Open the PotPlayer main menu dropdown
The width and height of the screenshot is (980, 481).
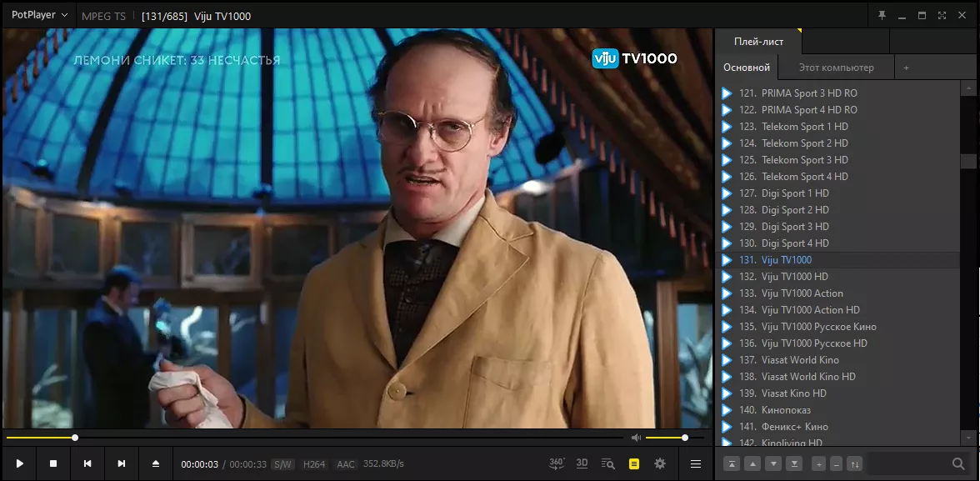(39, 15)
